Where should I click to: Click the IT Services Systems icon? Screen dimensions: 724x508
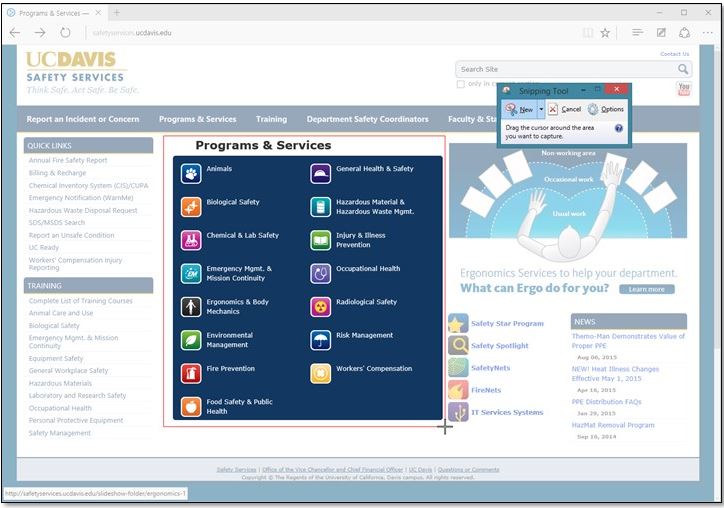pyautogui.click(x=458, y=412)
